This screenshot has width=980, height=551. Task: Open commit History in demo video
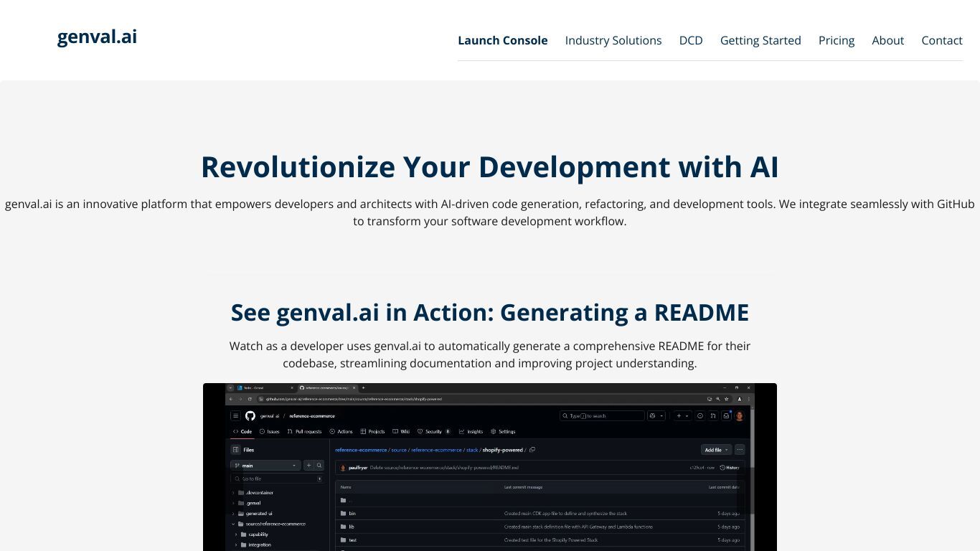(729, 468)
